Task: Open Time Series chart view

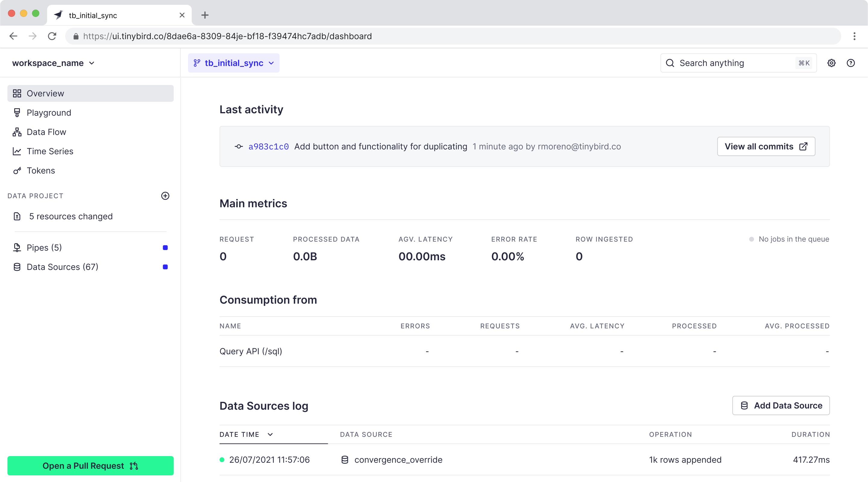Action: pos(49,151)
